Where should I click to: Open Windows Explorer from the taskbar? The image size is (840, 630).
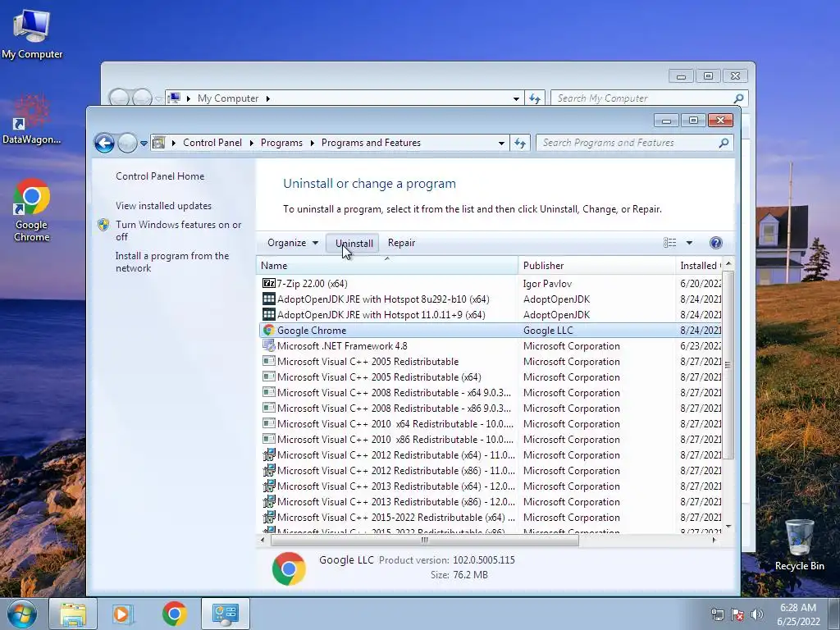click(x=73, y=614)
